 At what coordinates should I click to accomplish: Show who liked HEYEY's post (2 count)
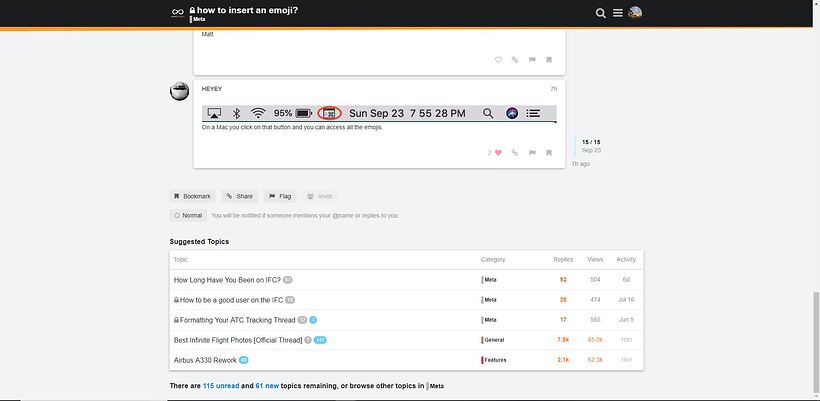[489, 153]
